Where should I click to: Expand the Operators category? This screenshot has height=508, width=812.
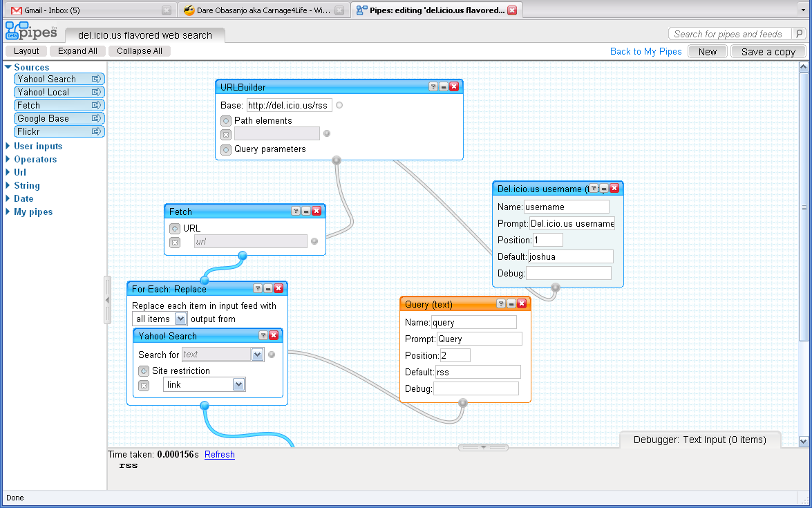click(8, 159)
